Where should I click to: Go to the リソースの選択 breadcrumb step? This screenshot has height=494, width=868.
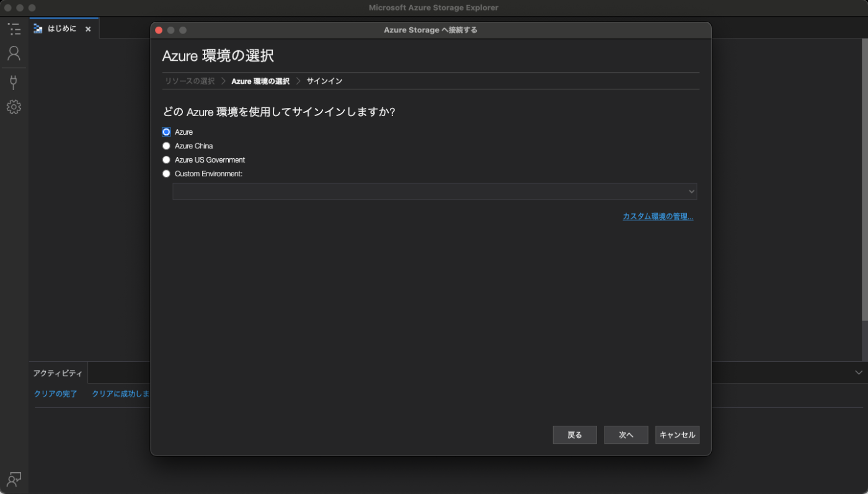(190, 81)
